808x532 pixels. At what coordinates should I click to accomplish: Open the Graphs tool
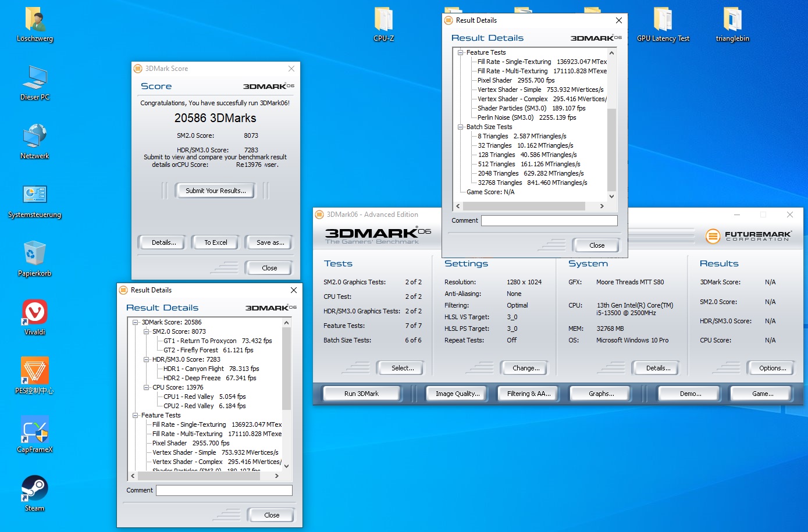coord(601,394)
